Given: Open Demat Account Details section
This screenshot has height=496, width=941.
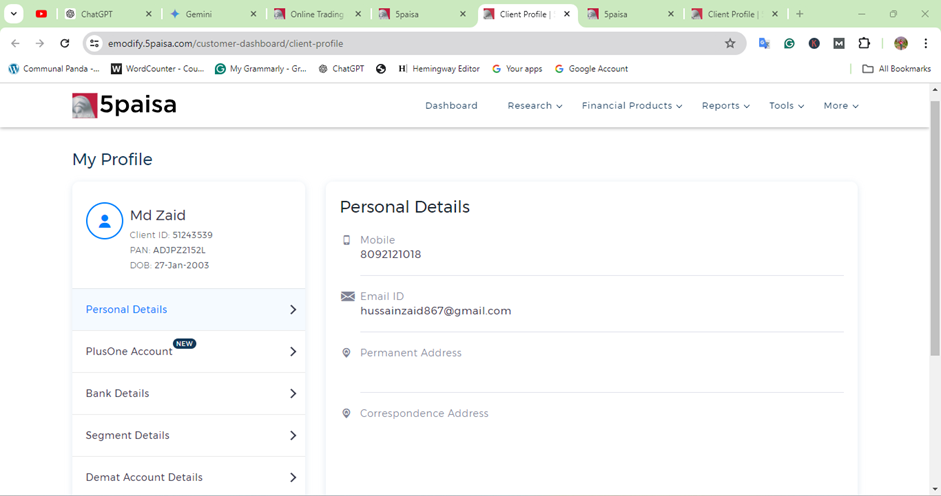Looking at the screenshot, I should click(x=188, y=476).
